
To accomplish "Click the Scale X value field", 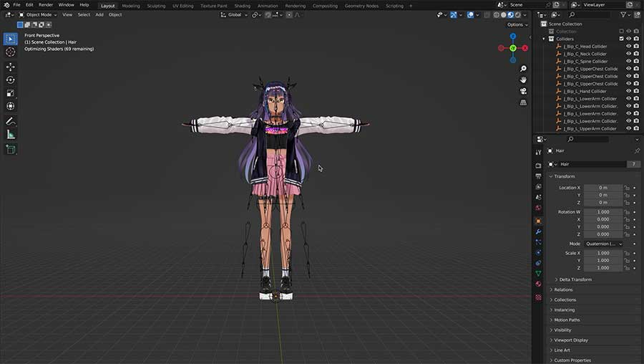I will pyautogui.click(x=603, y=253).
